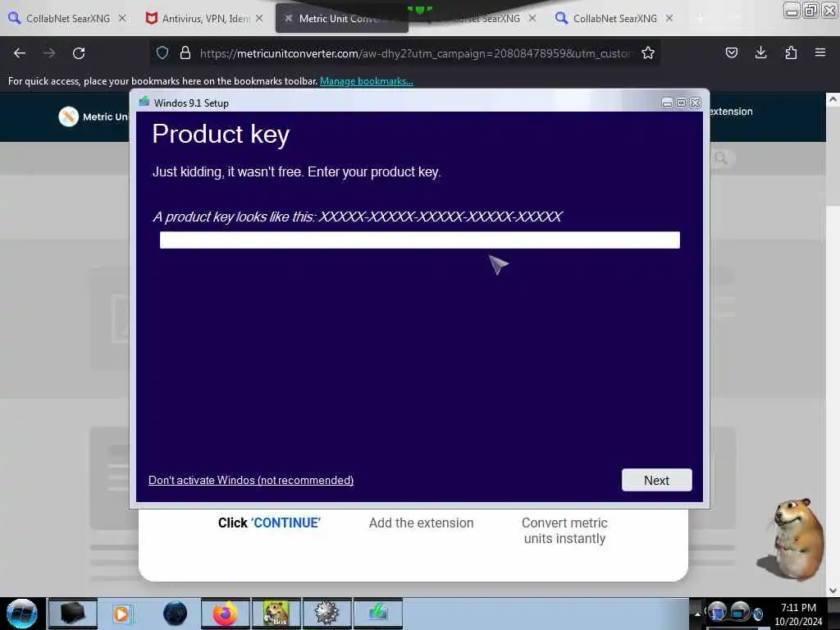The width and height of the screenshot is (840, 630).
Task: Launch the media player taskbar icon
Action: pos(121,614)
